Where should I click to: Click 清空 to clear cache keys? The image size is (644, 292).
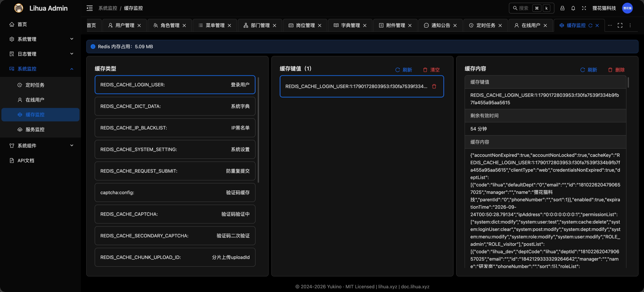pyautogui.click(x=431, y=70)
